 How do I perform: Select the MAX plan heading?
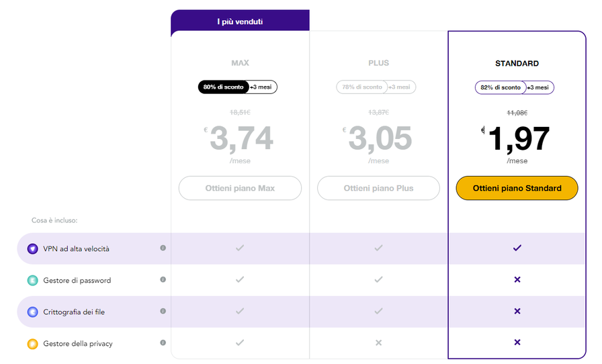[240, 63]
